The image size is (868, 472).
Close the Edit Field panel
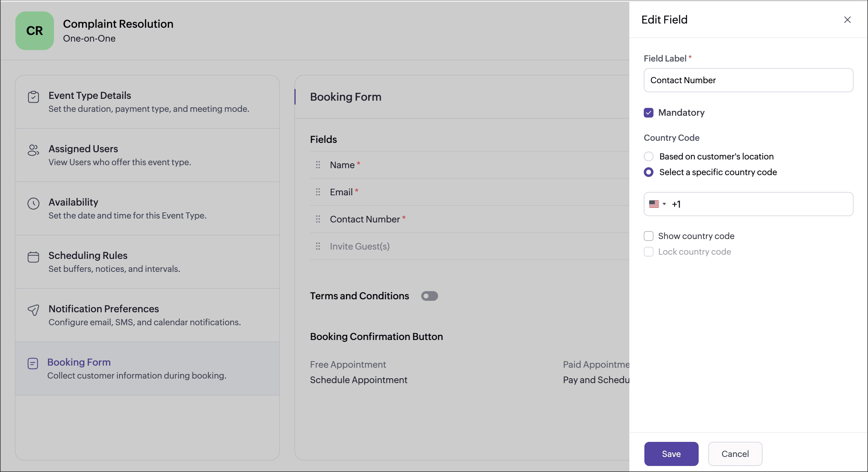847,20
